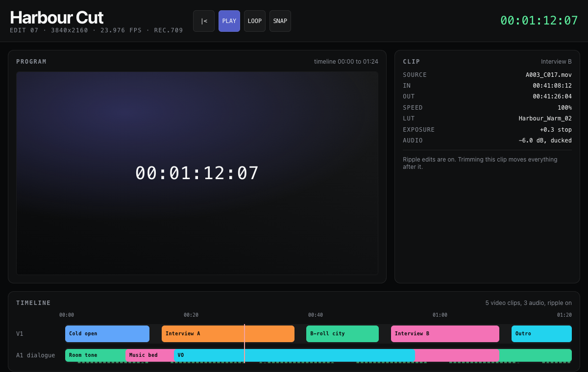Click the V1 track label
Image resolution: width=588 pixels, height=372 pixels.
point(20,334)
